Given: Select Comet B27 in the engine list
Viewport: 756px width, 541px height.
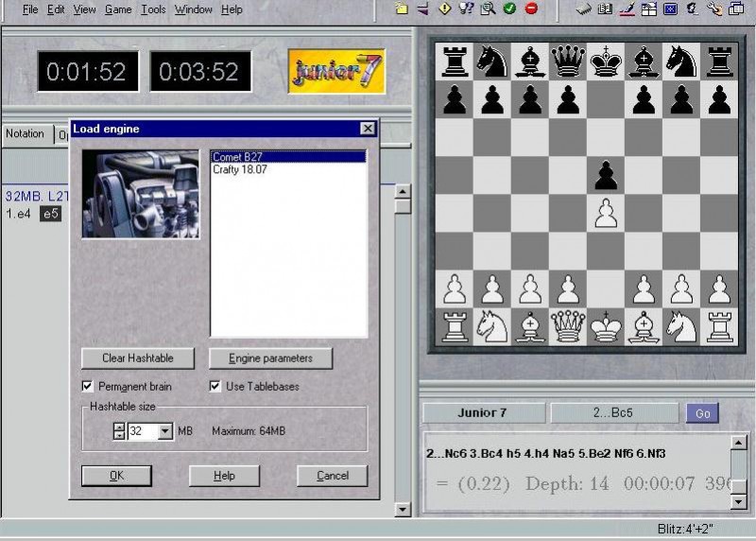Looking at the screenshot, I should 288,157.
